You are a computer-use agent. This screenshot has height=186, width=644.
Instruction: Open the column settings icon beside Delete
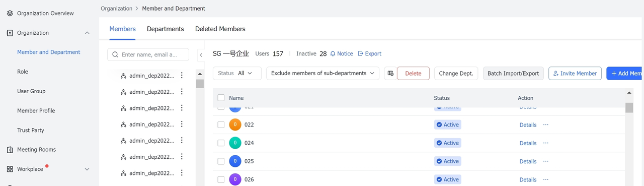[x=390, y=73]
